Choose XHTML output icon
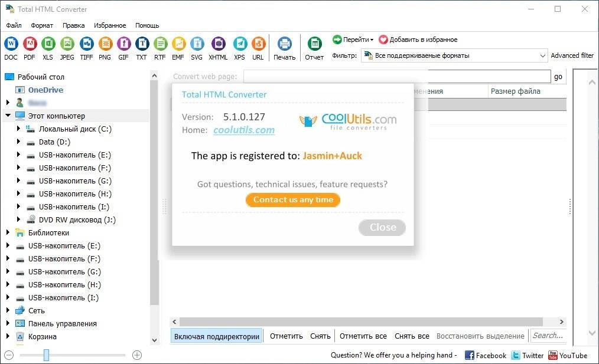This screenshot has width=599, height=364. (218, 44)
